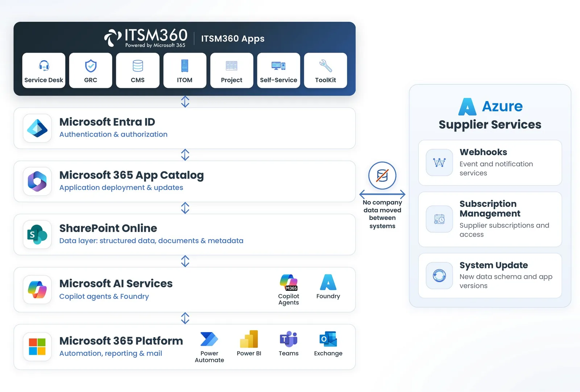Click 'No company data moved between systems'
The image size is (580, 392).
coord(382,214)
